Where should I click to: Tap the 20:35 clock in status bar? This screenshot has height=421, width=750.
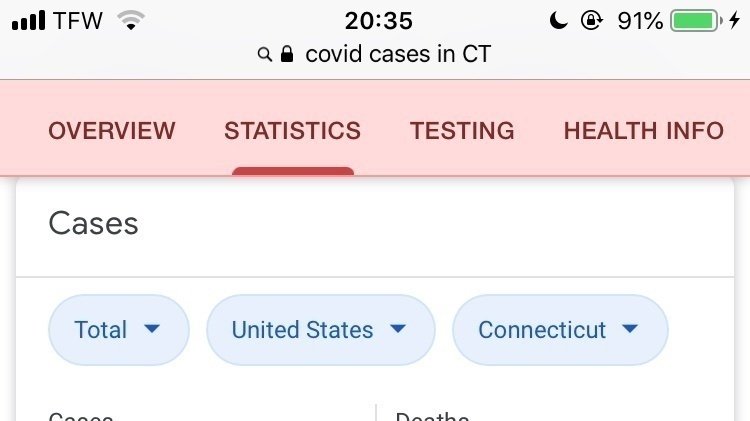(x=378, y=21)
